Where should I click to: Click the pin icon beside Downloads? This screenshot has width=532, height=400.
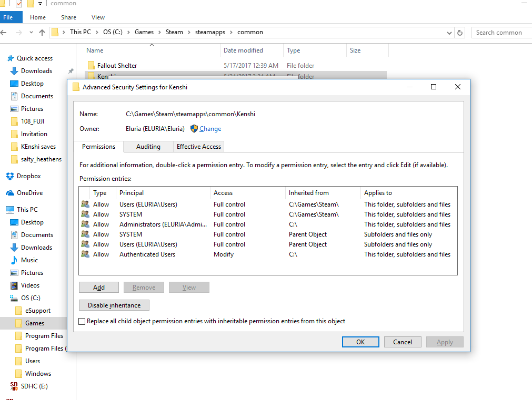[71, 71]
